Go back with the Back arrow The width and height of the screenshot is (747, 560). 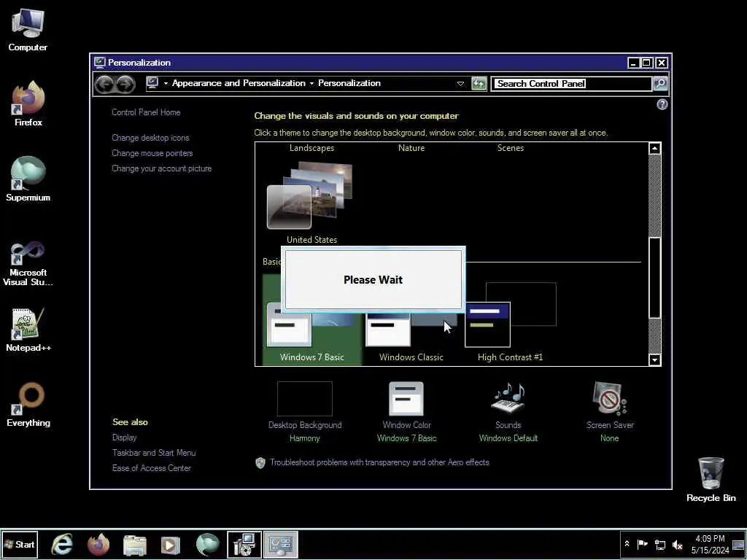tap(104, 85)
